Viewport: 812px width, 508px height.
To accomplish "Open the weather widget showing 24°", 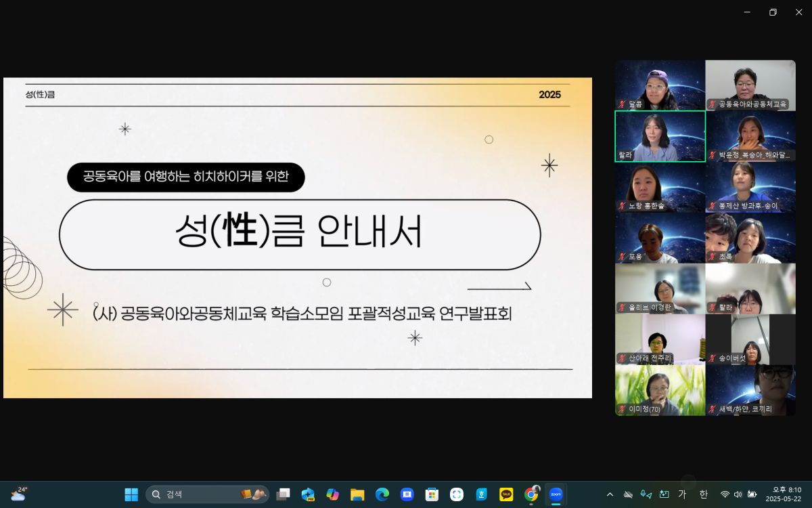I will click(x=18, y=494).
